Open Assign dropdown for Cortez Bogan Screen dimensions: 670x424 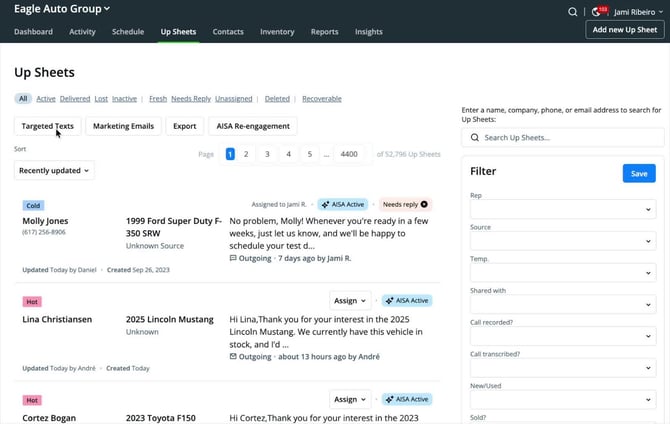350,399
